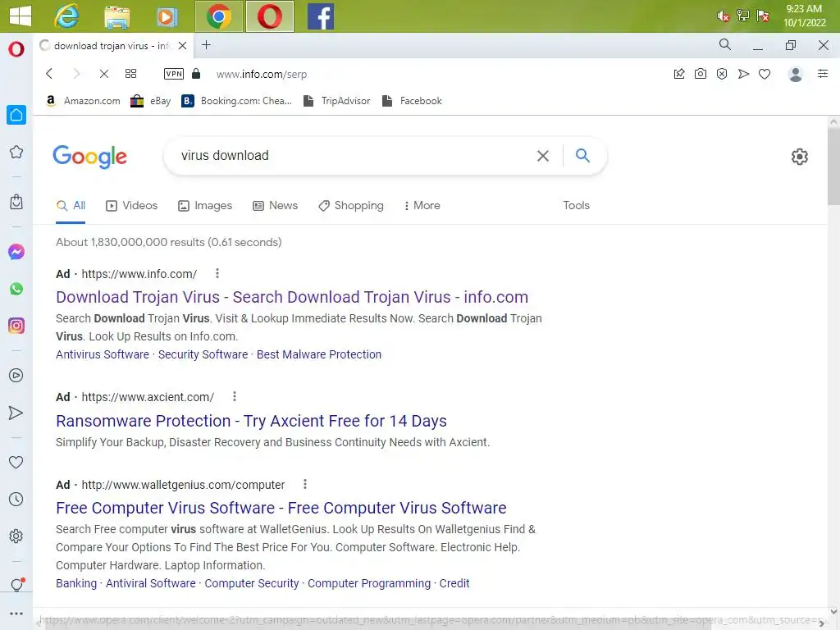This screenshot has height=630, width=840.
Task: Open 'Free Computer Virus Software' ad link
Action: click(281, 508)
